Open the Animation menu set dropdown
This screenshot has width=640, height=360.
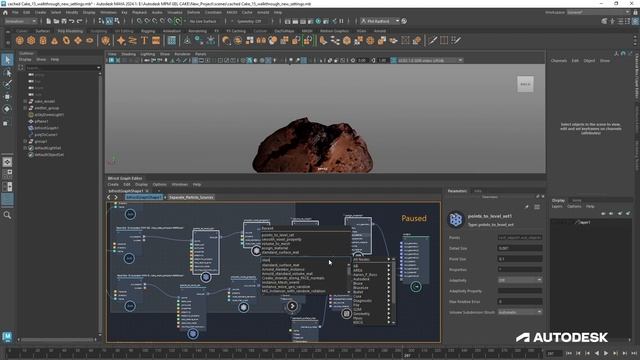tap(20, 21)
